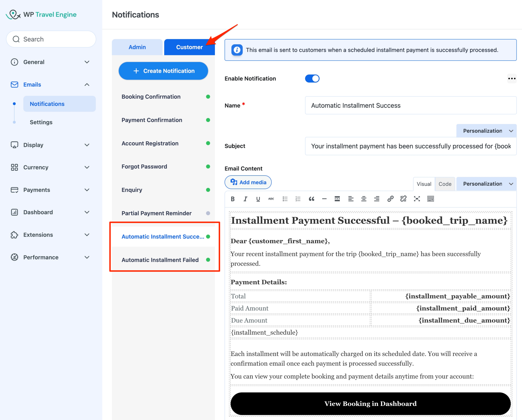Insert a blockquote in email content
The width and height of the screenshot is (522, 420).
(311, 199)
